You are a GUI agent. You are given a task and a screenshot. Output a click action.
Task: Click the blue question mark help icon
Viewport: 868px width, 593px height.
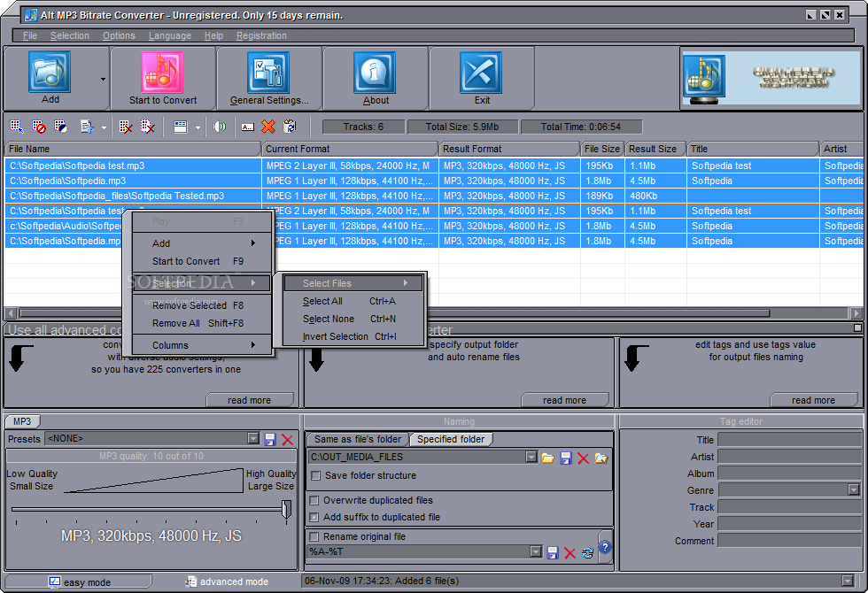click(605, 547)
